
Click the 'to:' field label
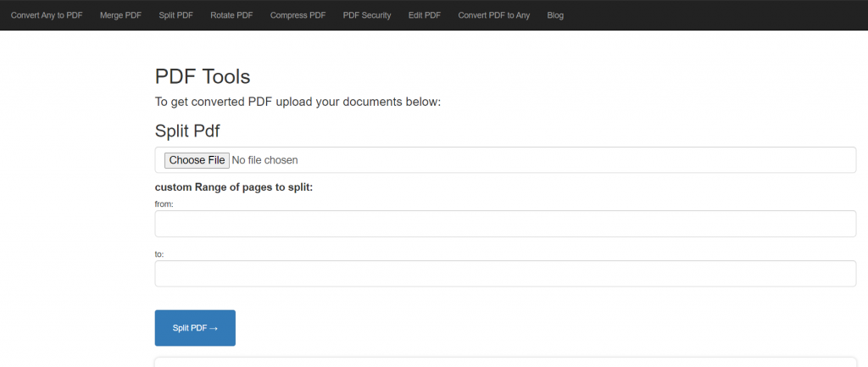point(159,254)
